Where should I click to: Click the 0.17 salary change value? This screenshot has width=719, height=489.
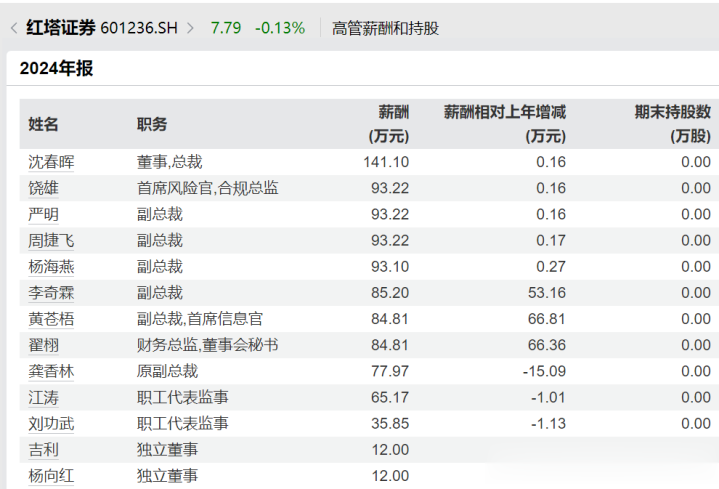coord(551,240)
